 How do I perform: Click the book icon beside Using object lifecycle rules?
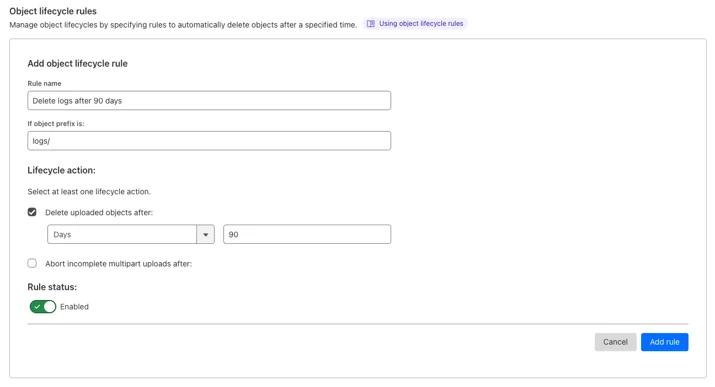(x=371, y=24)
